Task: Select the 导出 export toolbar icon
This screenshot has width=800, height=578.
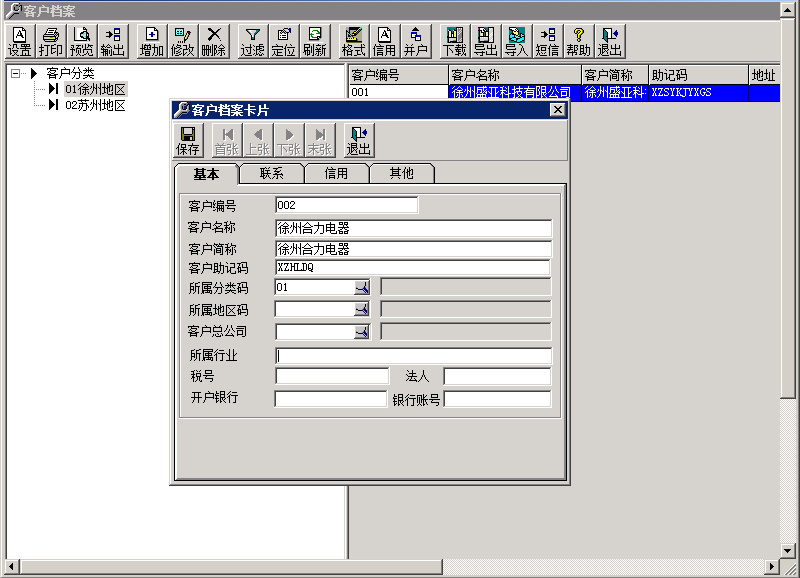Action: click(x=486, y=41)
